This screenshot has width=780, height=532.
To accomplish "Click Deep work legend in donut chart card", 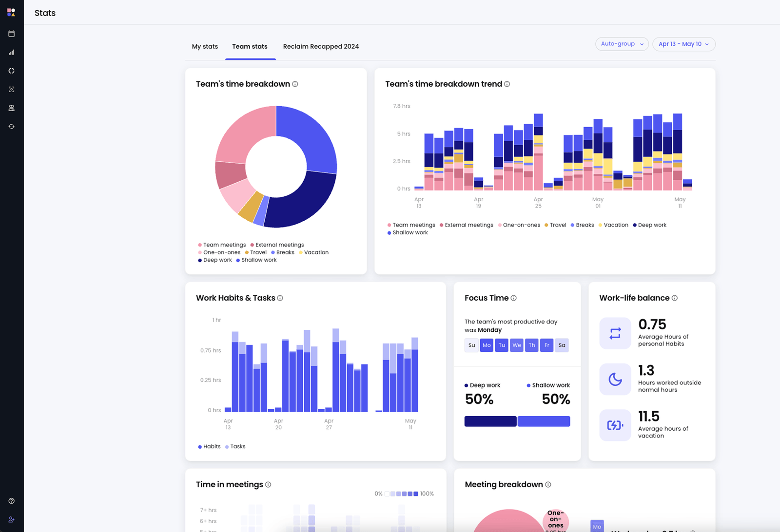I will 215,260.
